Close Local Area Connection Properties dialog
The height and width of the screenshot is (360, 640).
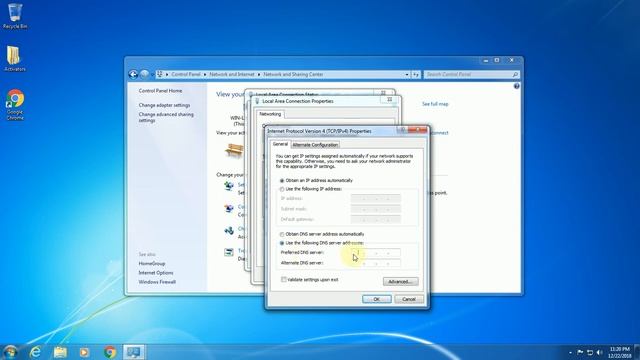point(390,99)
